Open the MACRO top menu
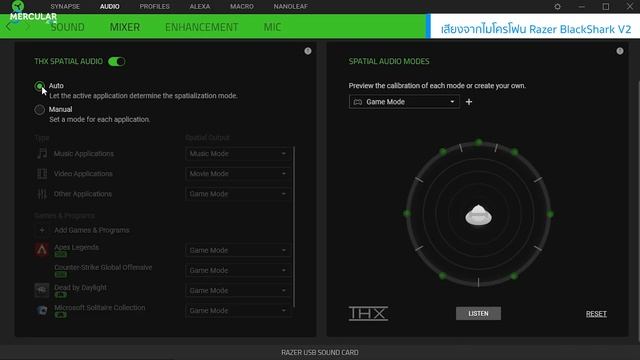Screen dimensions: 640x360 [x=242, y=7]
